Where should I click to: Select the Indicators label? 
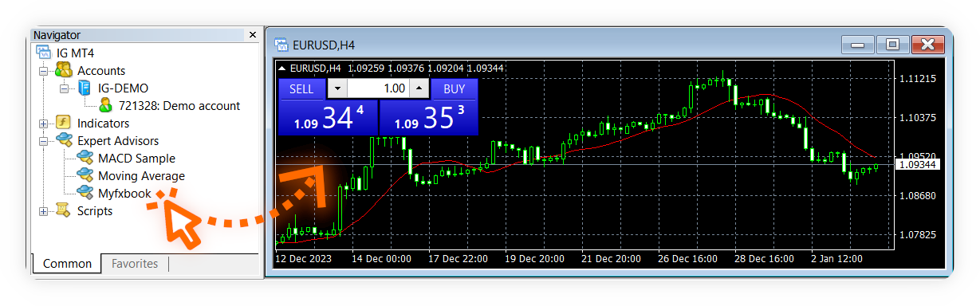(x=103, y=124)
